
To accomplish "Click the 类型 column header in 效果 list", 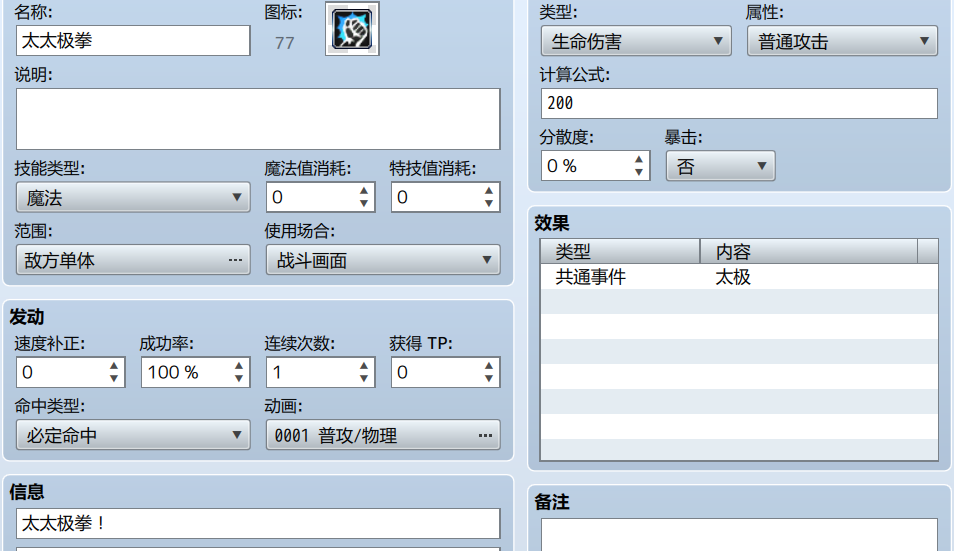I will pos(620,251).
